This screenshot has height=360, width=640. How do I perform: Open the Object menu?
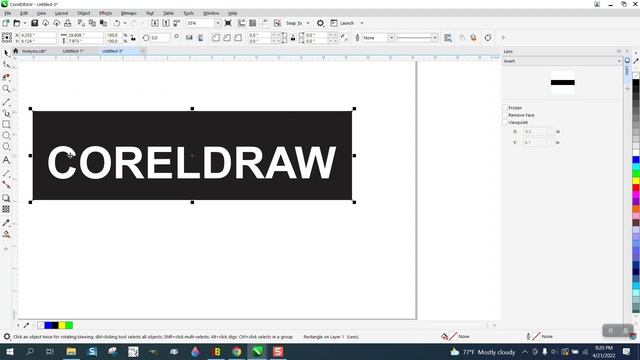coord(83,13)
